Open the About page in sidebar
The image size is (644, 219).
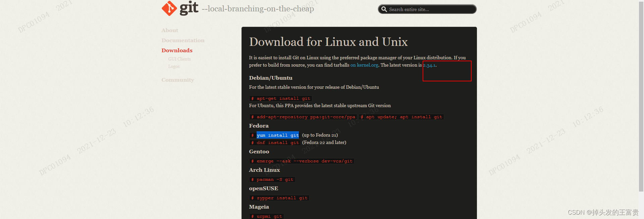pos(170,30)
